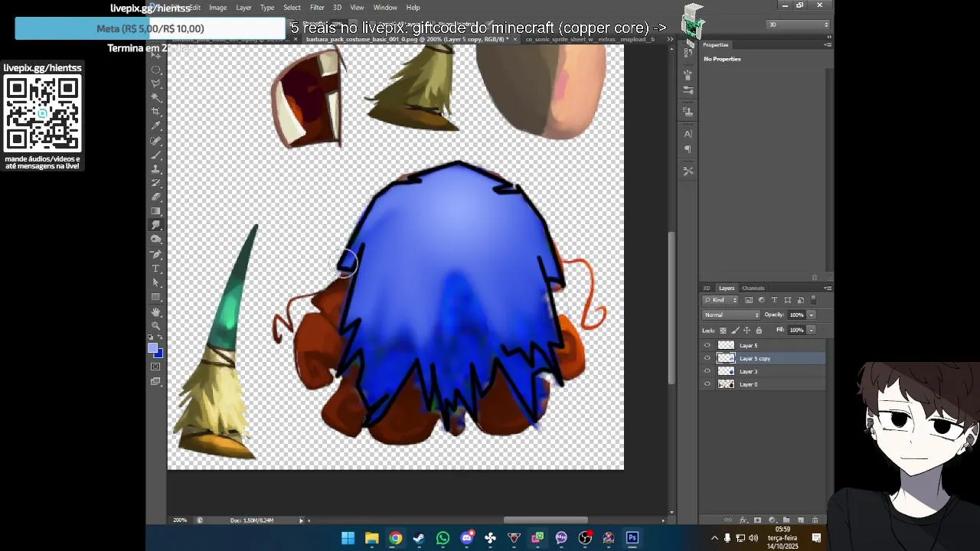Lock all with the padlock icon
Viewport: 980px width, 551px height.
coord(759,331)
